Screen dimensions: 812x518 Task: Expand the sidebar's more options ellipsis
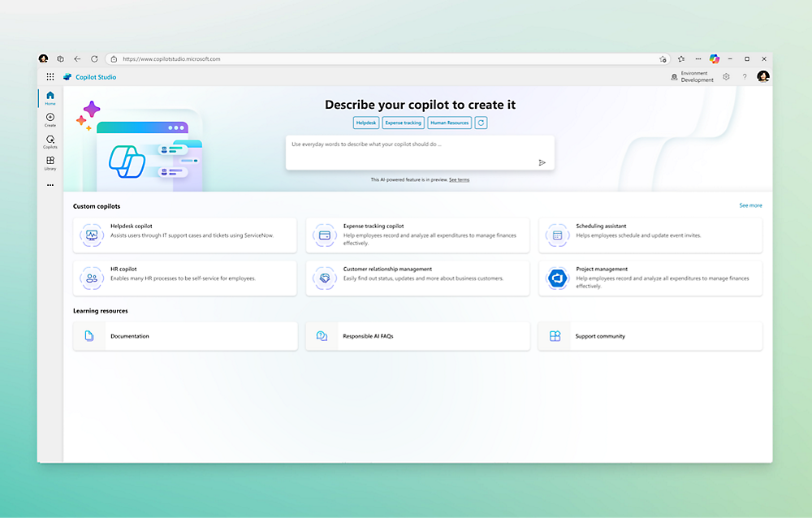click(x=50, y=183)
